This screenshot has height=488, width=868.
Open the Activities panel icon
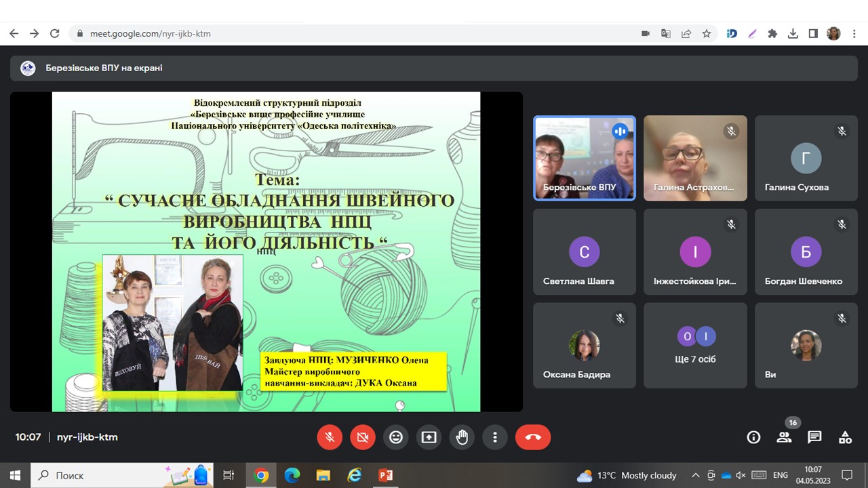click(845, 437)
